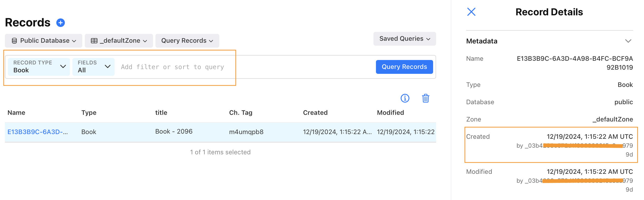Click the record info icon

[x=405, y=98]
